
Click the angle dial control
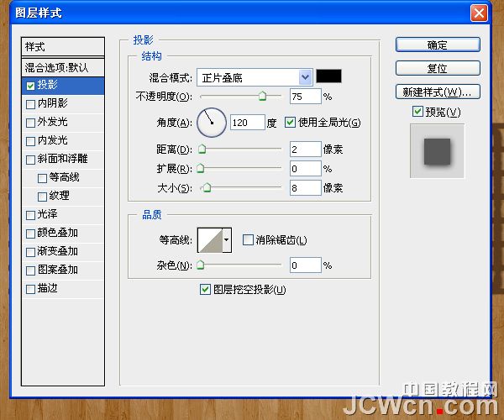[212, 123]
